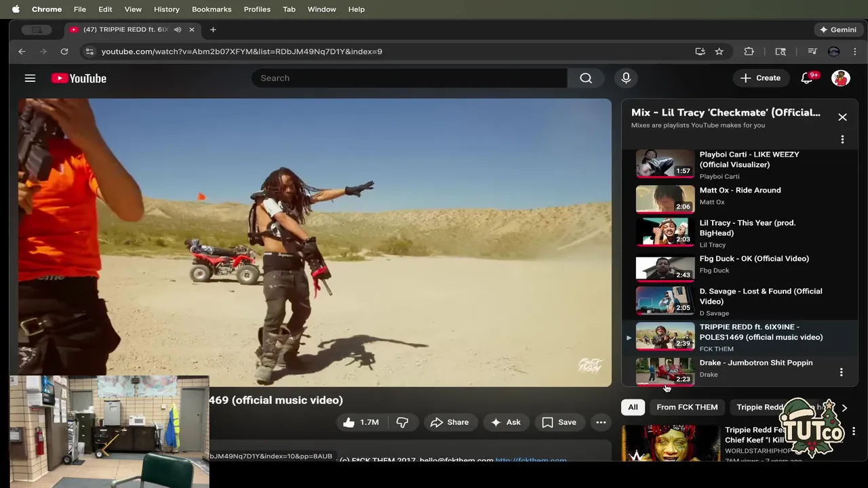Expand the tab search dropdown
The image size is (868, 488).
pyautogui.click(x=37, y=30)
